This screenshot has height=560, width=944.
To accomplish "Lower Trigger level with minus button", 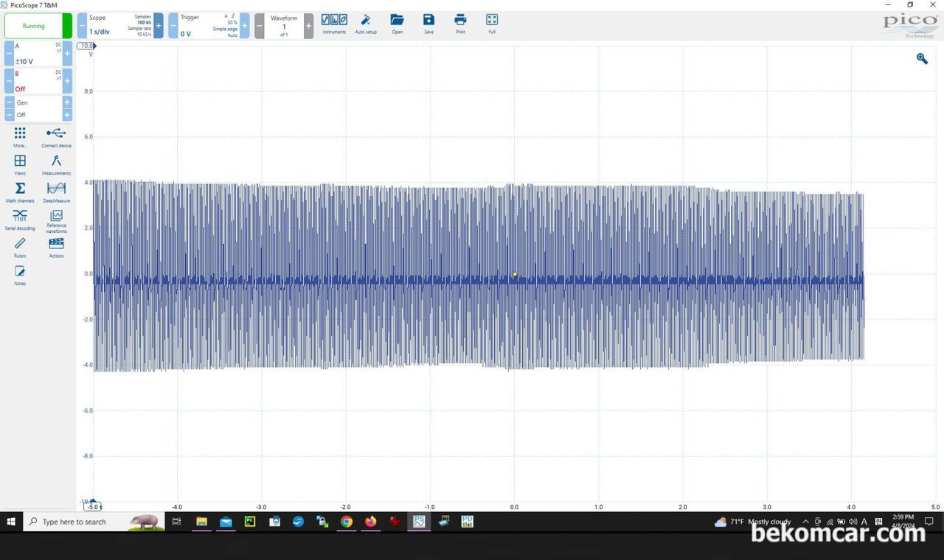I will tap(173, 26).
